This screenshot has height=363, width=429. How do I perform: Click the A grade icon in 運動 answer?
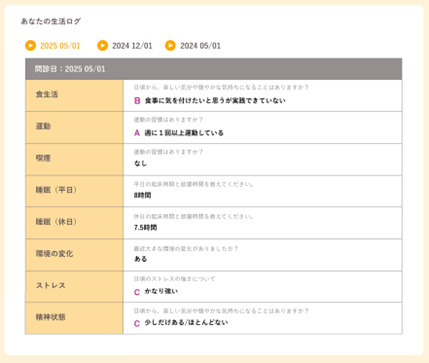(137, 133)
